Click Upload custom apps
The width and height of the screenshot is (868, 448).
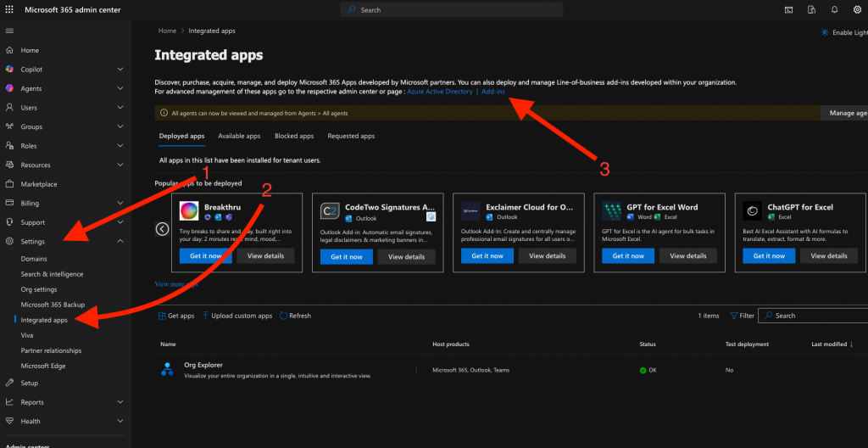(237, 316)
